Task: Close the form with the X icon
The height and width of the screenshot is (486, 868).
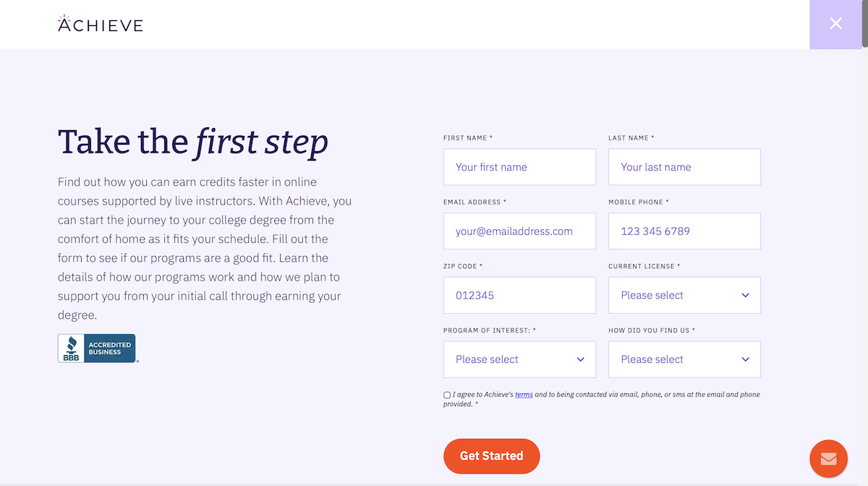Action: click(x=835, y=24)
